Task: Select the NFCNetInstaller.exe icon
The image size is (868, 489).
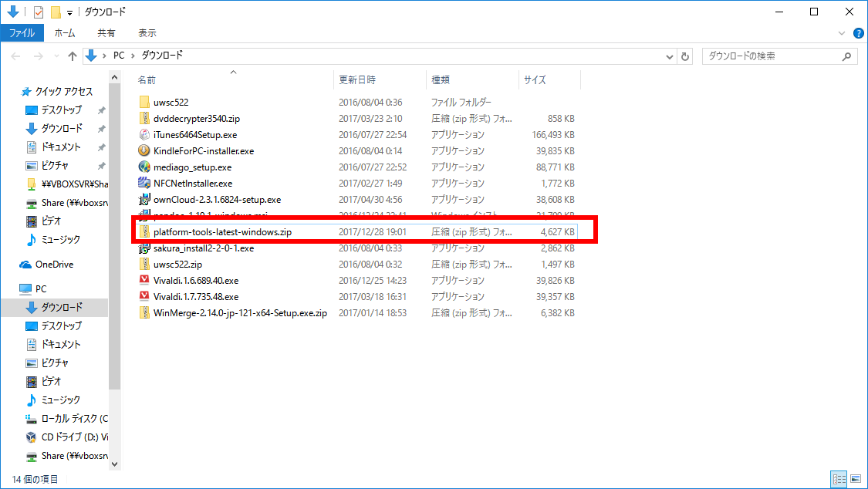Action: (144, 183)
